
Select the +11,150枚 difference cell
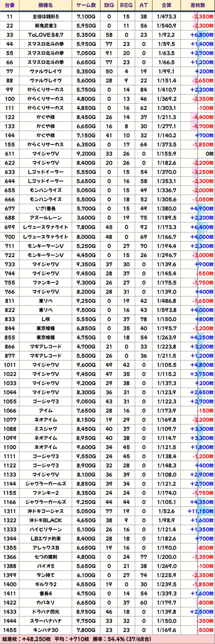click(200, 511)
